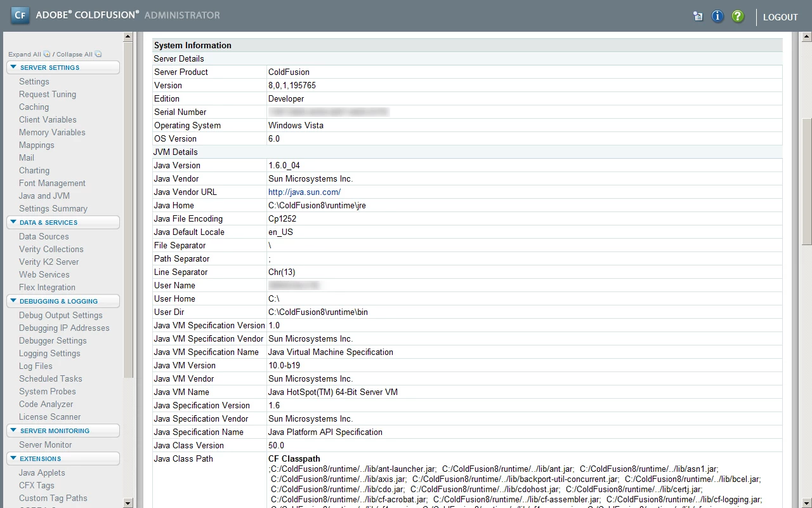The image size is (812, 508).
Task: Select the version value 8,0,1,195765
Action: (292, 85)
